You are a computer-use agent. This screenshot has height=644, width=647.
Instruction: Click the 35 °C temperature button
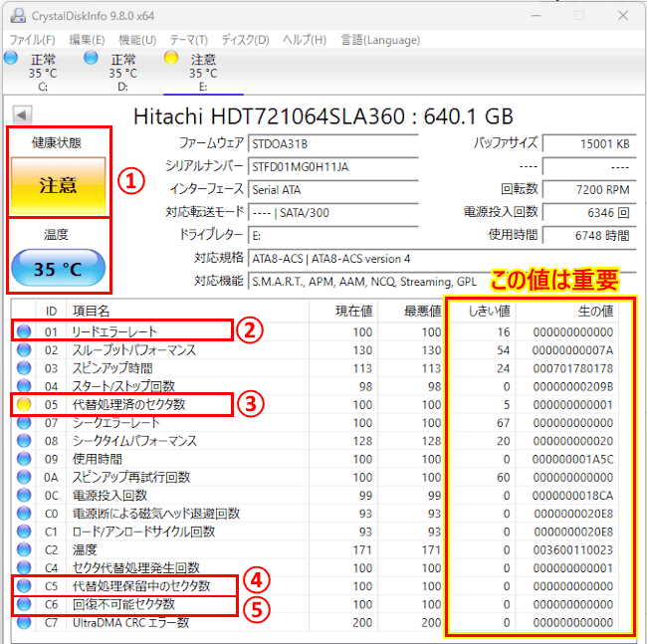point(58,268)
